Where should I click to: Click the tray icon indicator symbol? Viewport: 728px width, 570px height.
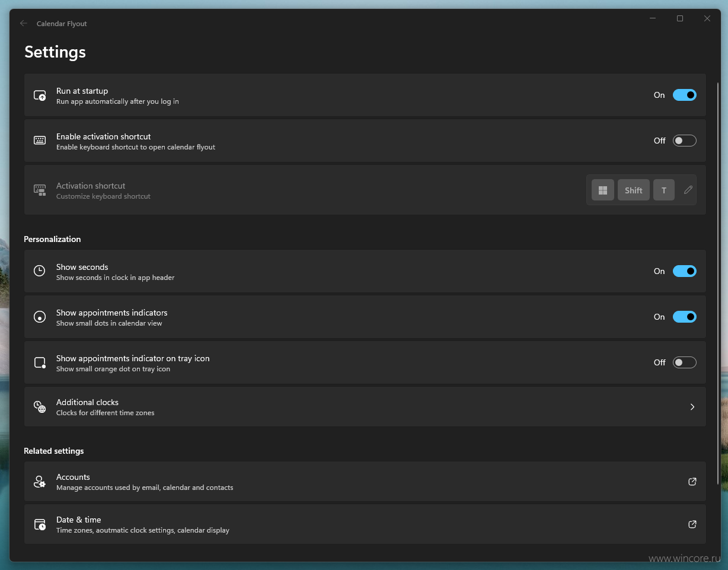[40, 362]
